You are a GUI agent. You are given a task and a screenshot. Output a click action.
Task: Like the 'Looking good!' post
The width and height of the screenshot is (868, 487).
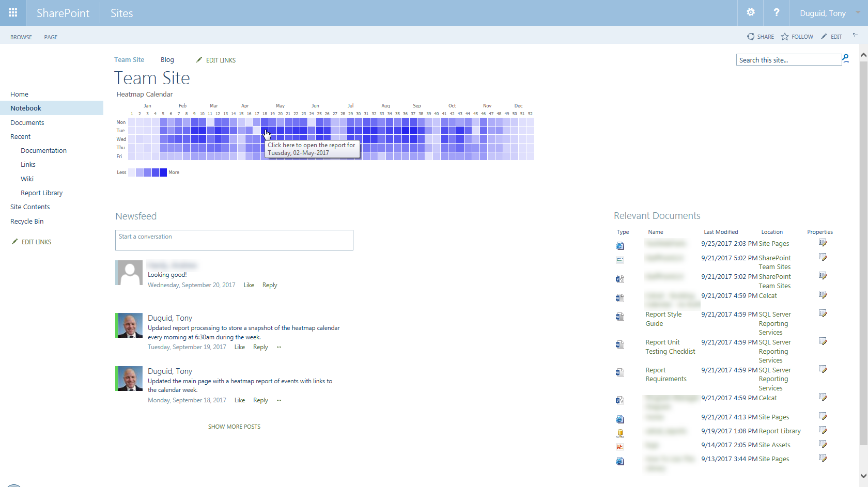pyautogui.click(x=249, y=285)
